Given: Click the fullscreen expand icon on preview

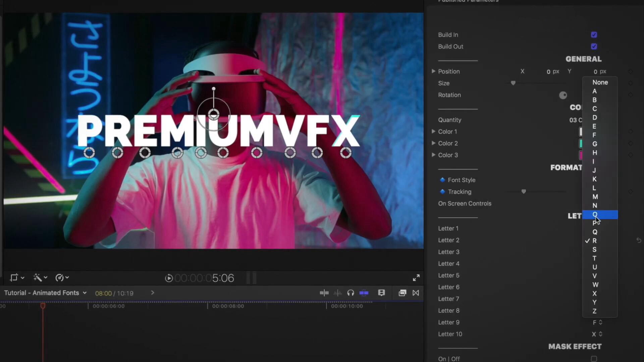Looking at the screenshot, I should pyautogui.click(x=416, y=278).
